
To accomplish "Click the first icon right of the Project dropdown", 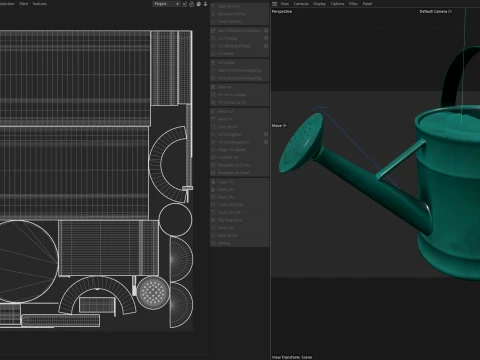I will click(x=184, y=4).
